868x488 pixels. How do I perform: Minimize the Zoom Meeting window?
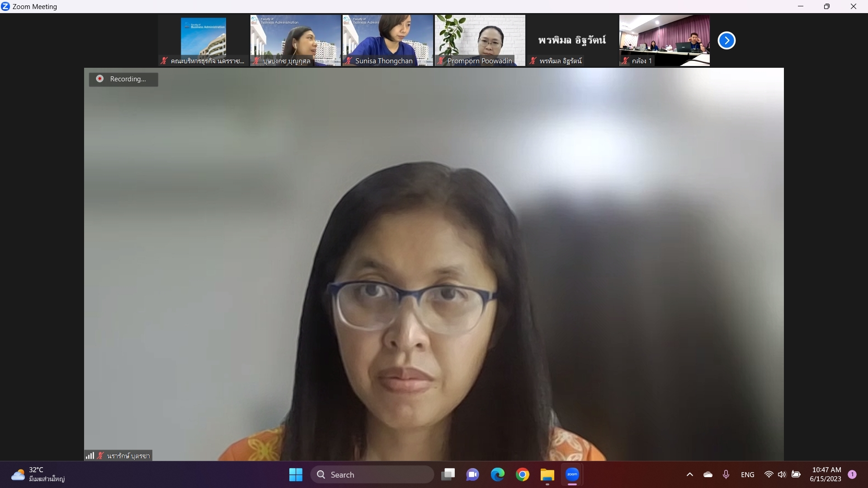click(x=801, y=6)
